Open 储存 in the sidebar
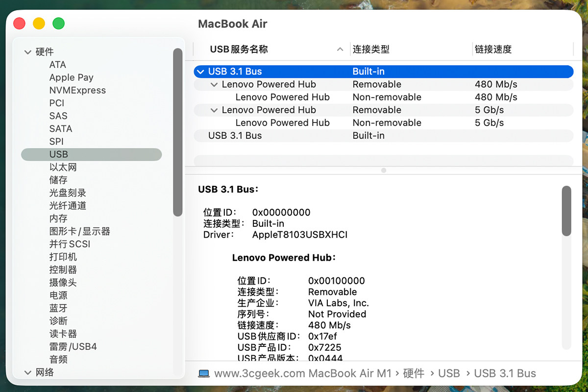Image resolution: width=588 pixels, height=392 pixels. [x=58, y=180]
